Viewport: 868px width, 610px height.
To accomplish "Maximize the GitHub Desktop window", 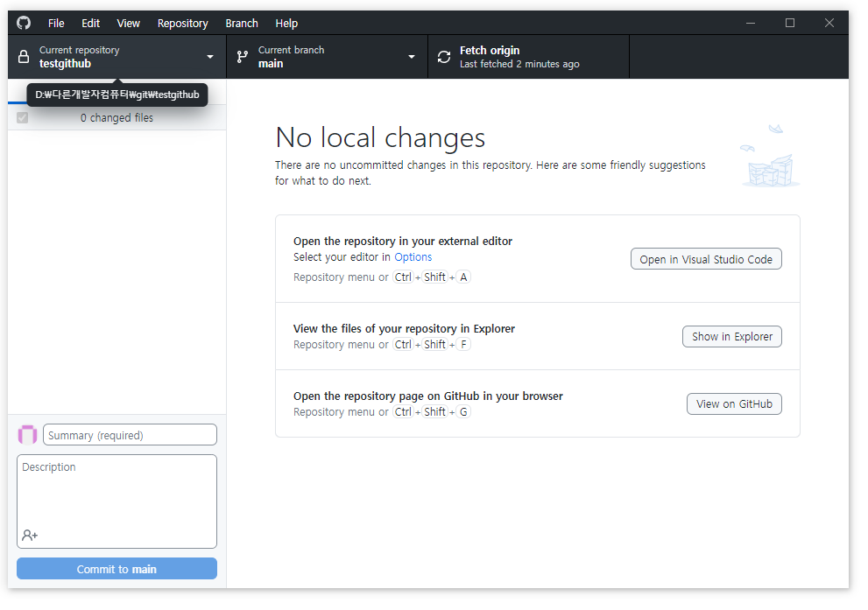I will pos(790,23).
